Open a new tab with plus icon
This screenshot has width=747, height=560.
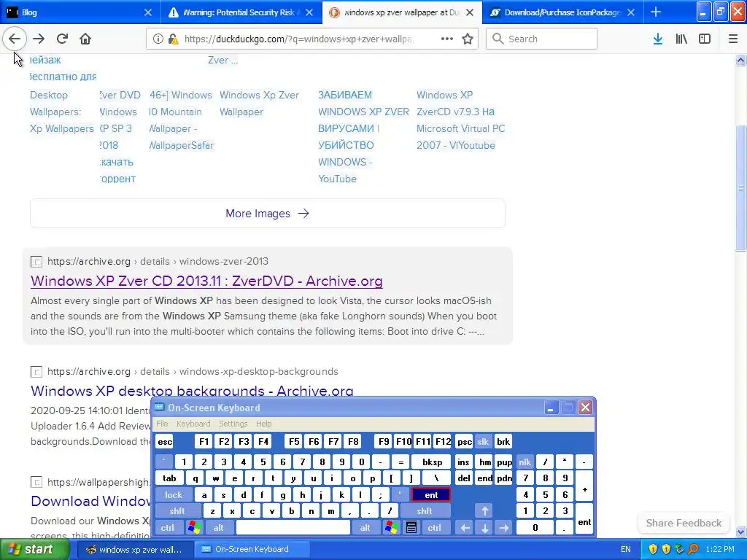pyautogui.click(x=656, y=12)
